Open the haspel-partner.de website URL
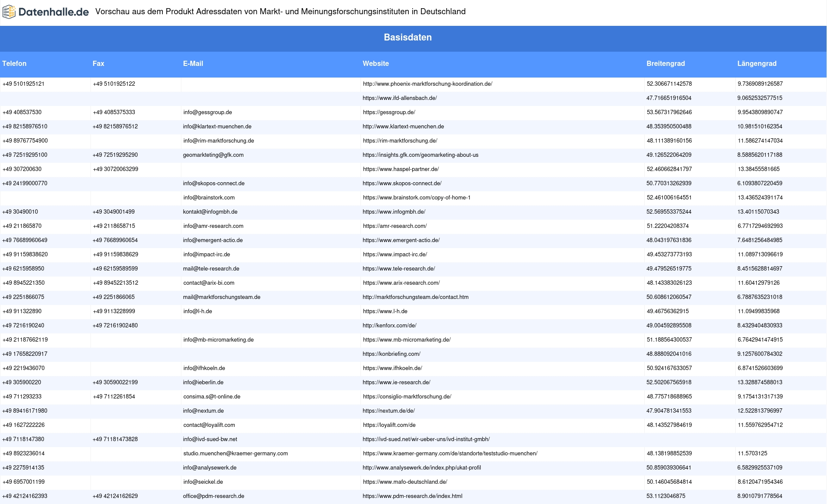This screenshot has width=827, height=504. point(401,169)
